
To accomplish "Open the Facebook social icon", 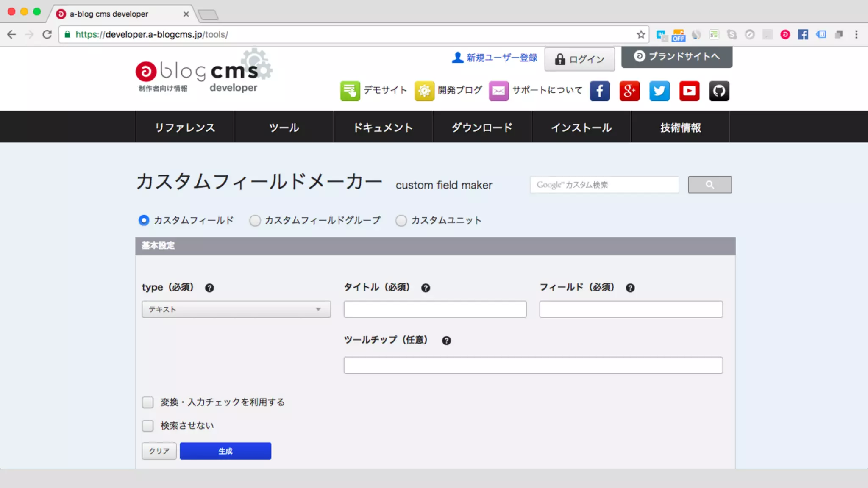I will click(600, 91).
